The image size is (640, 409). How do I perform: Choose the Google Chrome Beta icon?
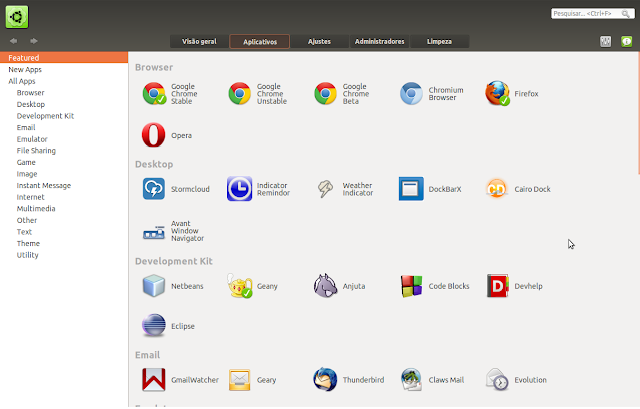[325, 93]
